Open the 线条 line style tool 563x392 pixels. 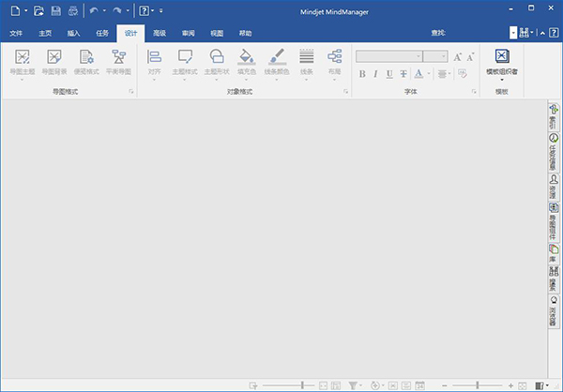click(x=306, y=64)
